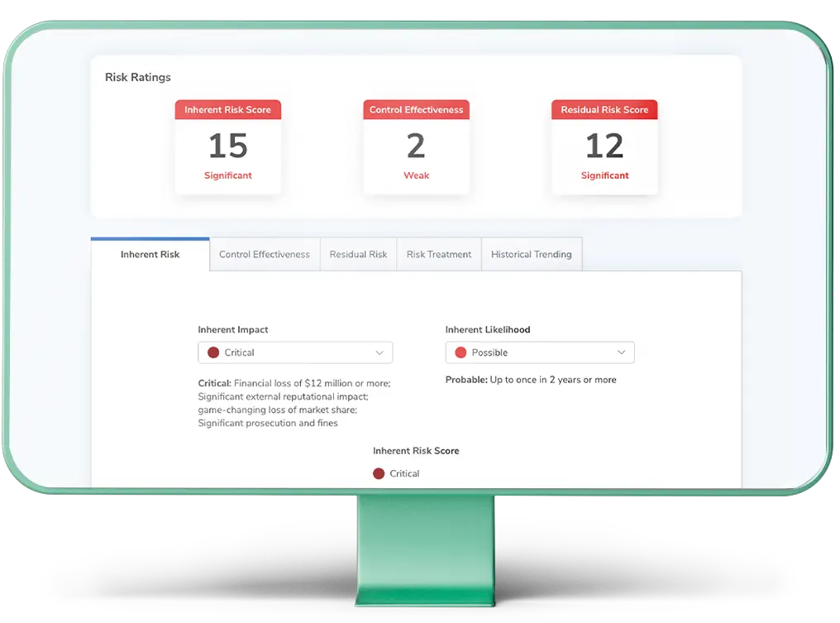The height and width of the screenshot is (623, 840).
Task: Click the 'Financial loss of $12 million' description
Action: 294,403
